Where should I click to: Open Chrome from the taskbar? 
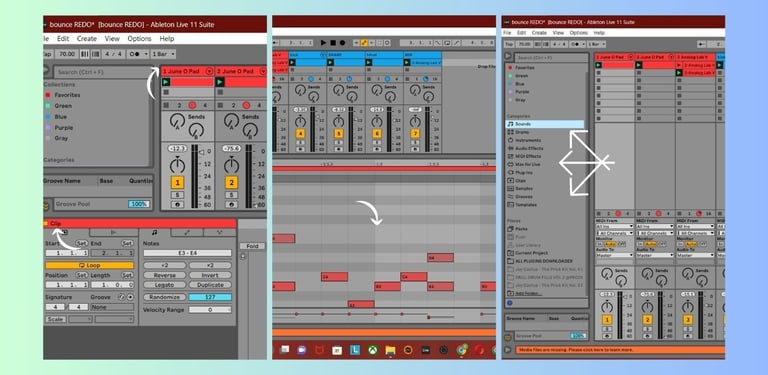click(x=461, y=350)
